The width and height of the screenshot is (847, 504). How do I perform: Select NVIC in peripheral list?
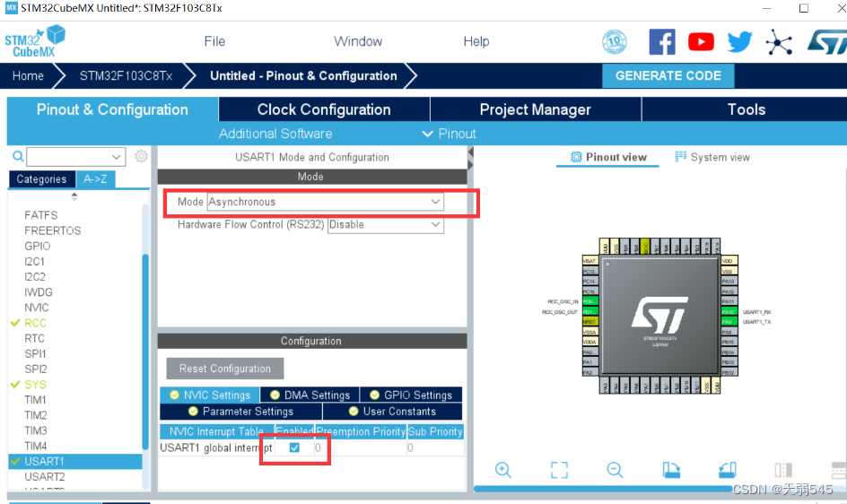(36, 308)
